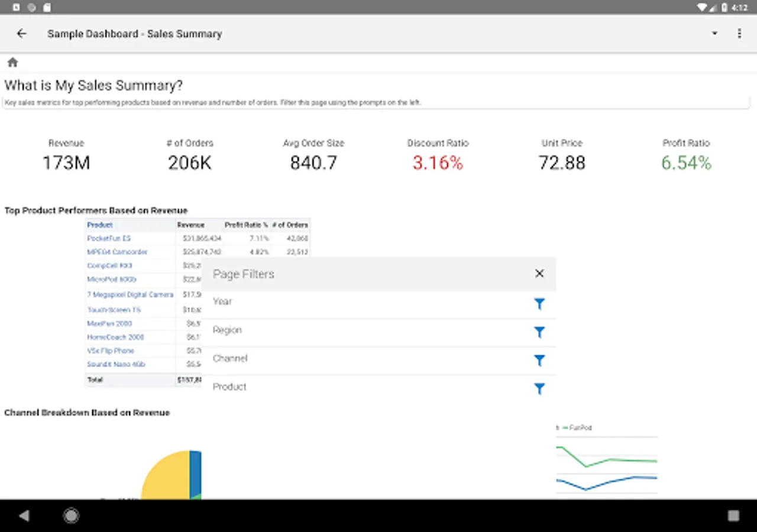This screenshot has height=532, width=757.
Task: Open the Region filter funnel icon
Action: (539, 332)
